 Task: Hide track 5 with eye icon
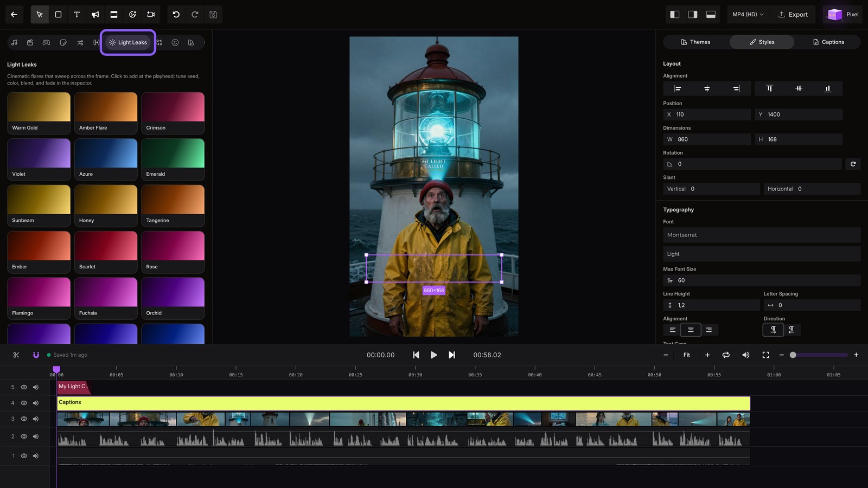click(24, 387)
